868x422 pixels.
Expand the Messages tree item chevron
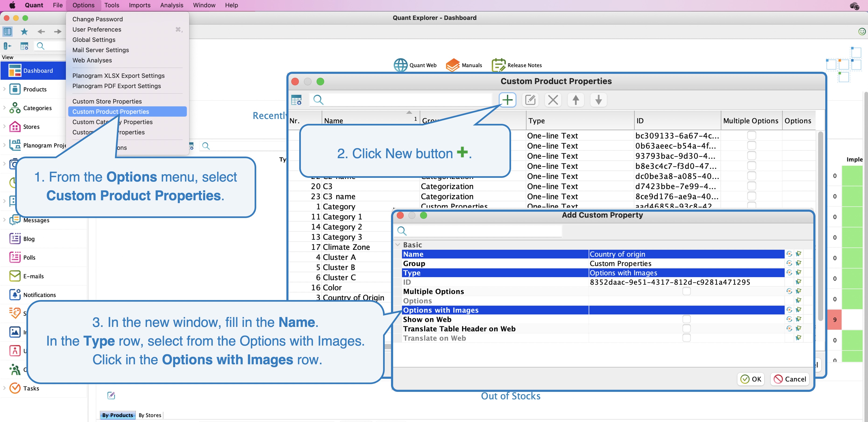[x=4, y=220]
